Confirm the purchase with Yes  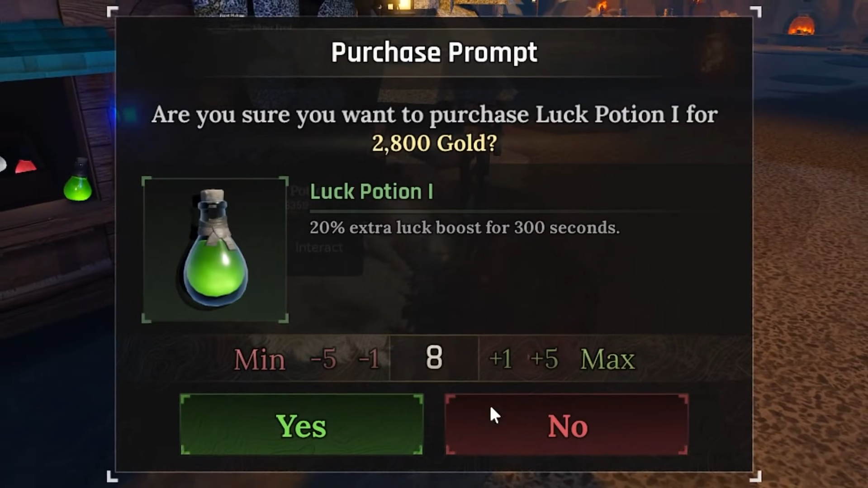(302, 424)
